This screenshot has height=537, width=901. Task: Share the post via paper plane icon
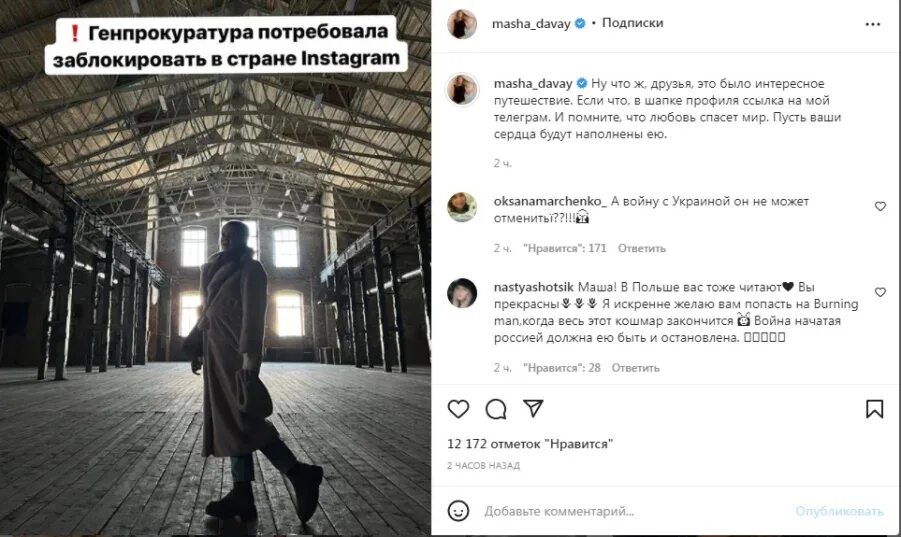(533, 408)
